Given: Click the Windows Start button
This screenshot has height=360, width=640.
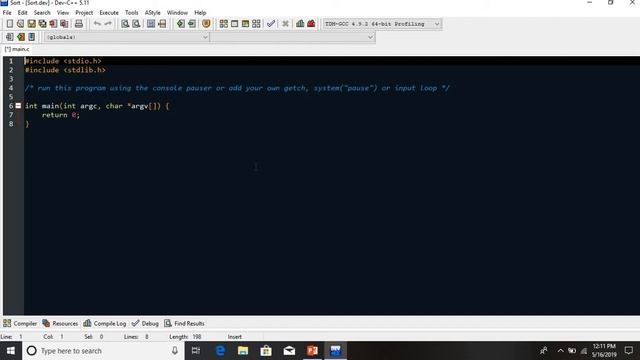Looking at the screenshot, I should 11,351.
